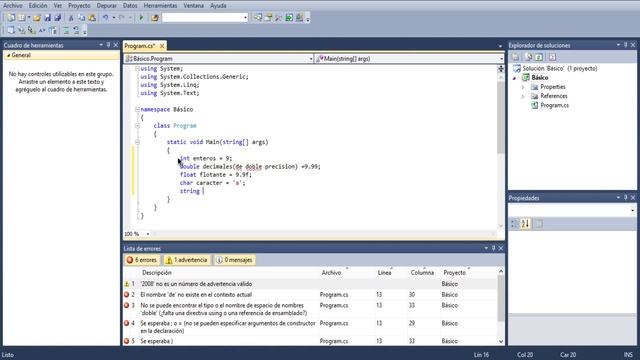Click the find combo box input field
This screenshot has width=640, height=360.
[x=202, y=18]
